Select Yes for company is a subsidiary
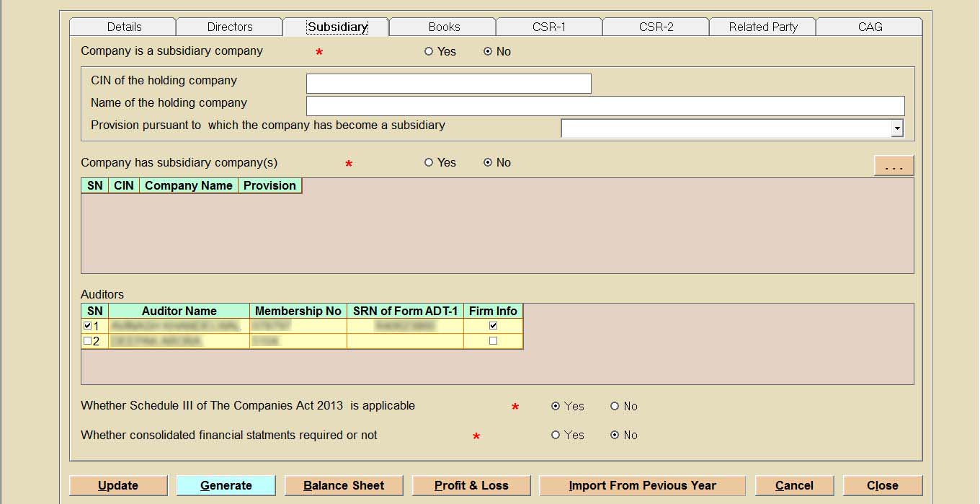The width and height of the screenshot is (980, 504). tap(429, 52)
